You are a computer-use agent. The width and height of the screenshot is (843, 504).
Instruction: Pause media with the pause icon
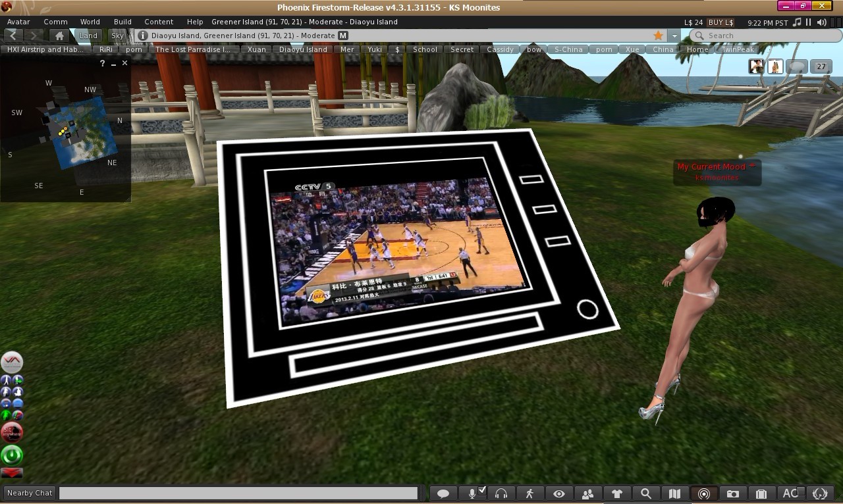pos(809,22)
